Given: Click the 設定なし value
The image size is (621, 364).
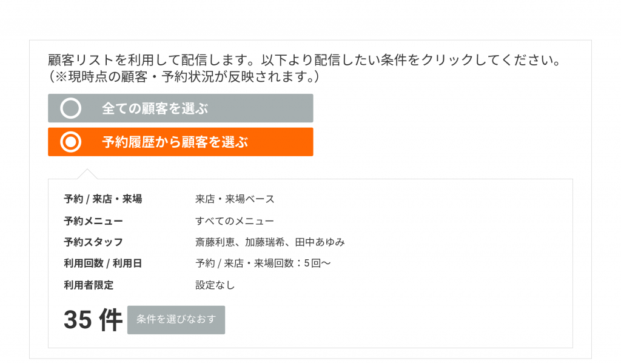Looking at the screenshot, I should 215,285.
